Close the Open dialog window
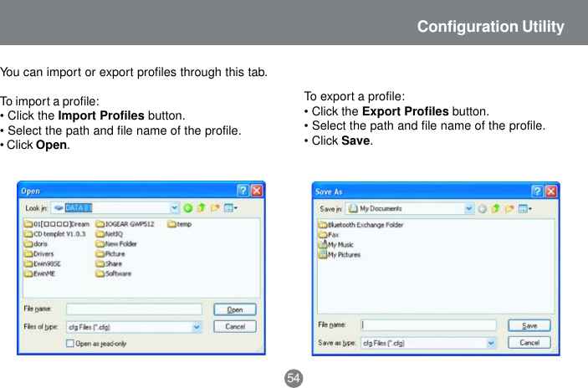 [257, 191]
